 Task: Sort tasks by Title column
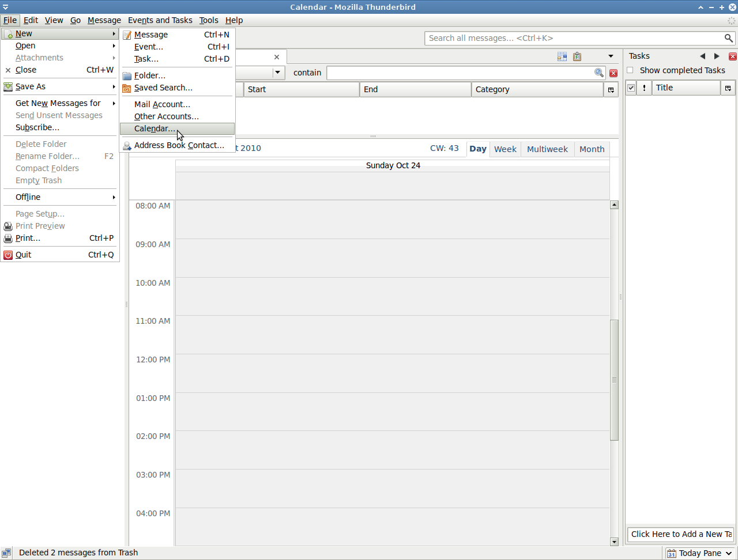686,88
